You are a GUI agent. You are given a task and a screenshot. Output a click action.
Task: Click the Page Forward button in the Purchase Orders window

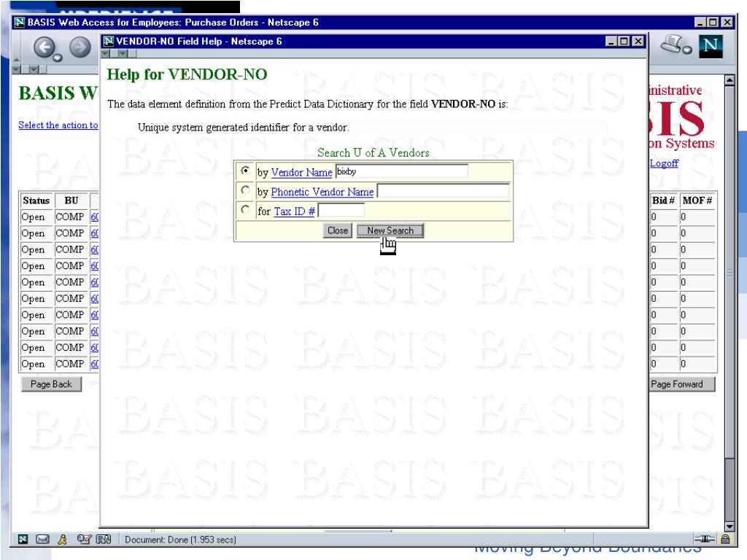click(682, 384)
